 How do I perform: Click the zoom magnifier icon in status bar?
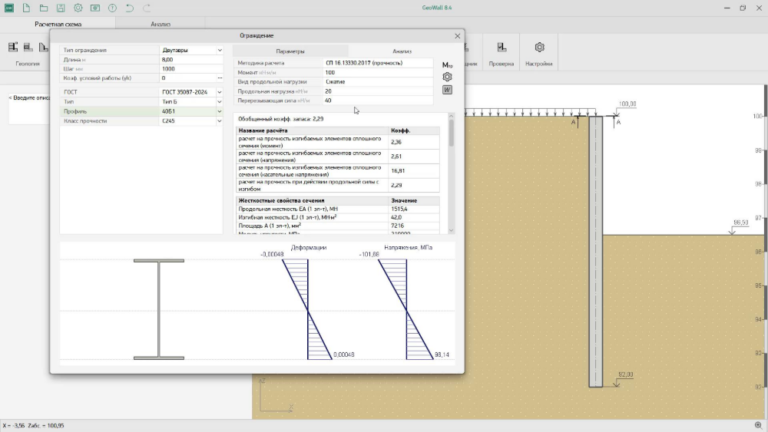pyautogui.click(x=758, y=425)
